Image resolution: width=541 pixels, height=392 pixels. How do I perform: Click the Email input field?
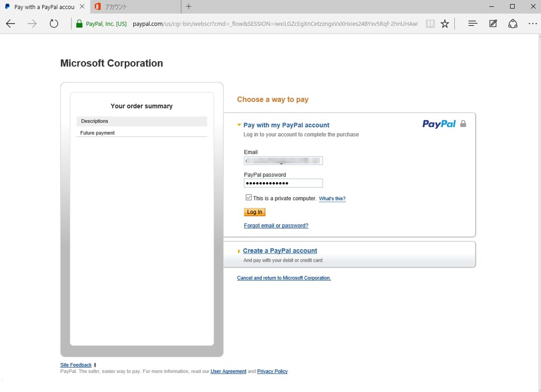[283, 161]
